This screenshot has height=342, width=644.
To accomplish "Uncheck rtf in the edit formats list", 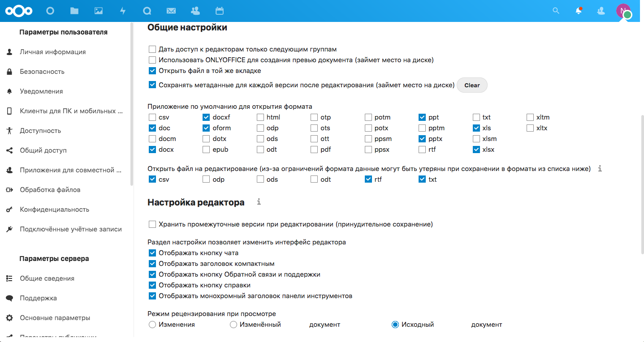I will pos(368,180).
